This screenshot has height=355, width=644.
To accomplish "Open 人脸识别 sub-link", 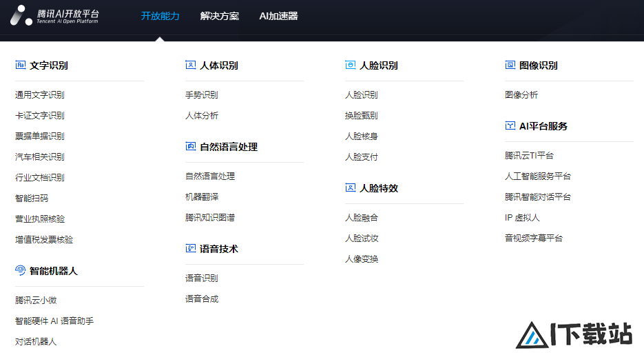I will pyautogui.click(x=362, y=95).
